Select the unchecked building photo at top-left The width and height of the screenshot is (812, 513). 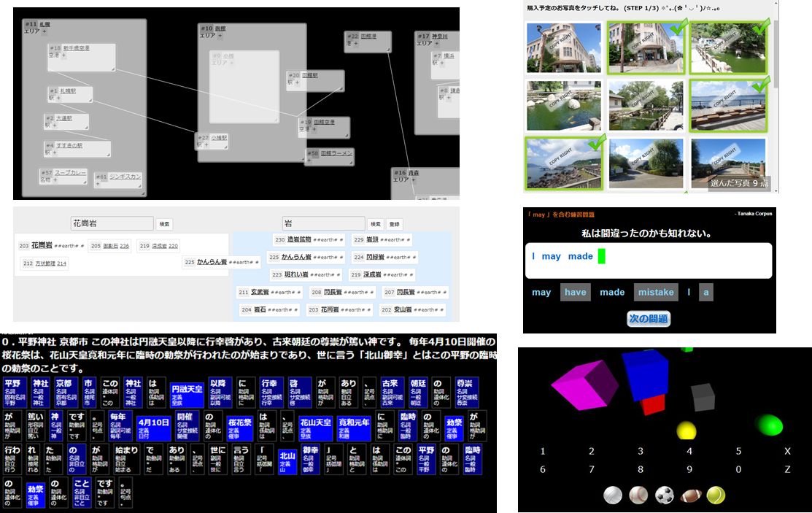[x=563, y=47]
